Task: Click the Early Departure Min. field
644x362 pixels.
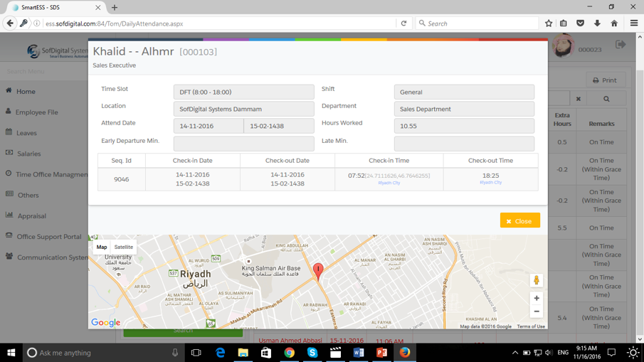Action: click(x=244, y=144)
